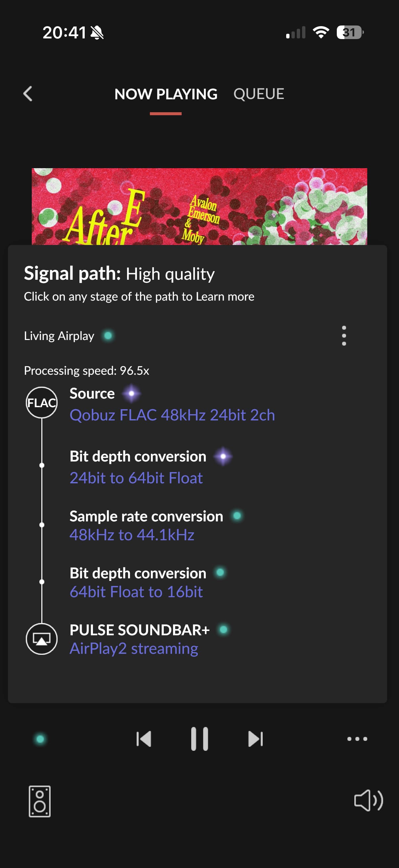The image size is (399, 868).
Task: Tap the back chevron arrow
Action: [28, 94]
